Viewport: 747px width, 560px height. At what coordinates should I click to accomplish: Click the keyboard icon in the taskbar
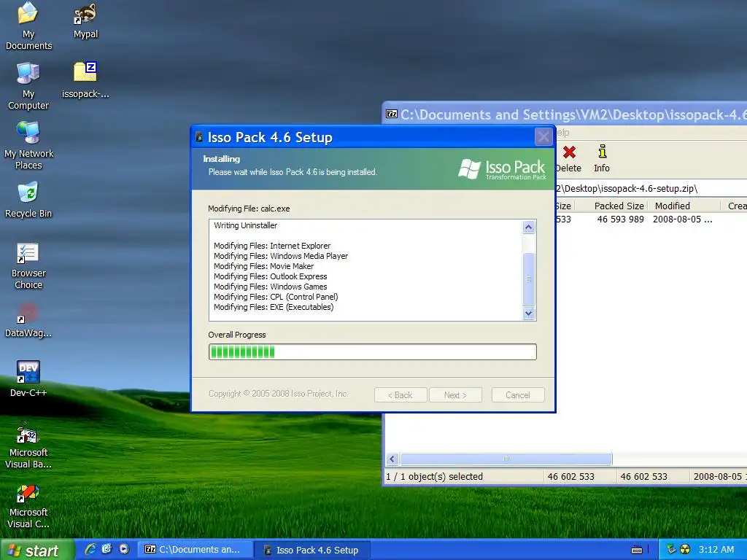(x=636, y=550)
